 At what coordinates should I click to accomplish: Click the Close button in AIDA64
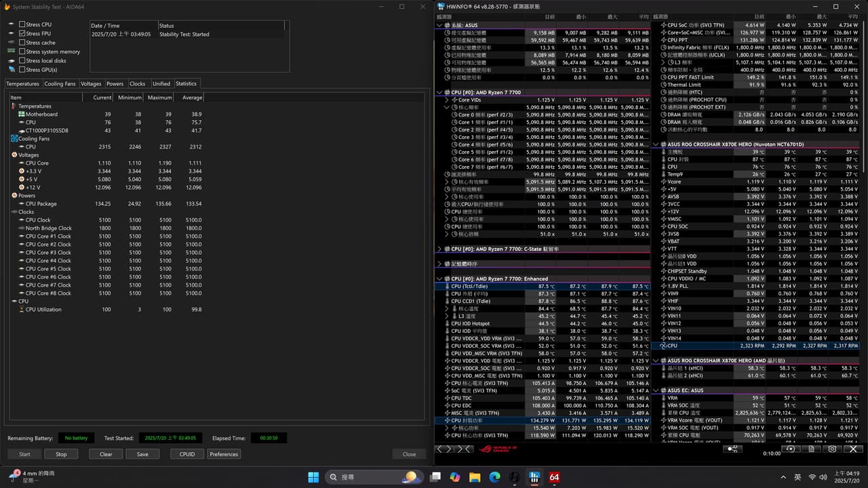pos(409,454)
